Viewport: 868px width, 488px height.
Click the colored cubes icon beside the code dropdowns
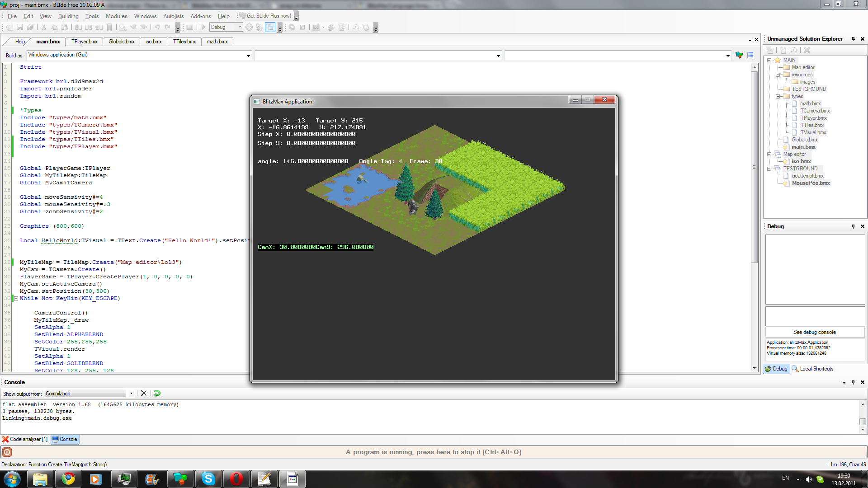coord(739,55)
